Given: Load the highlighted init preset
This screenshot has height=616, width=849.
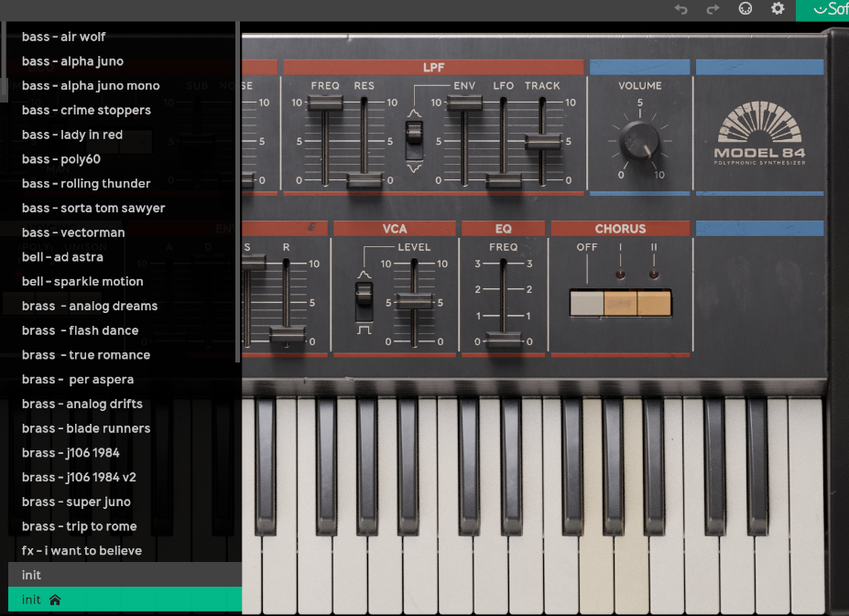Looking at the screenshot, I should point(30,575).
